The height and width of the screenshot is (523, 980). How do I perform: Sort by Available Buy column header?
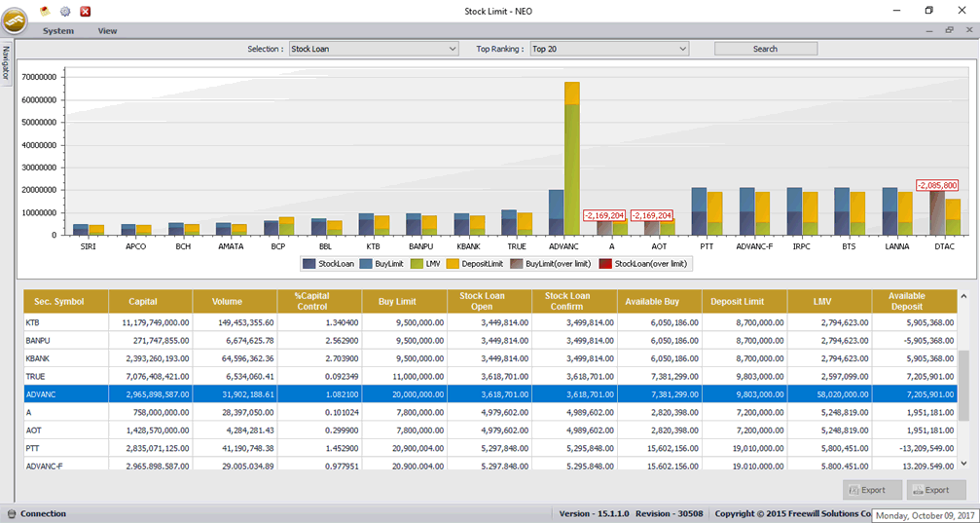[660, 302]
